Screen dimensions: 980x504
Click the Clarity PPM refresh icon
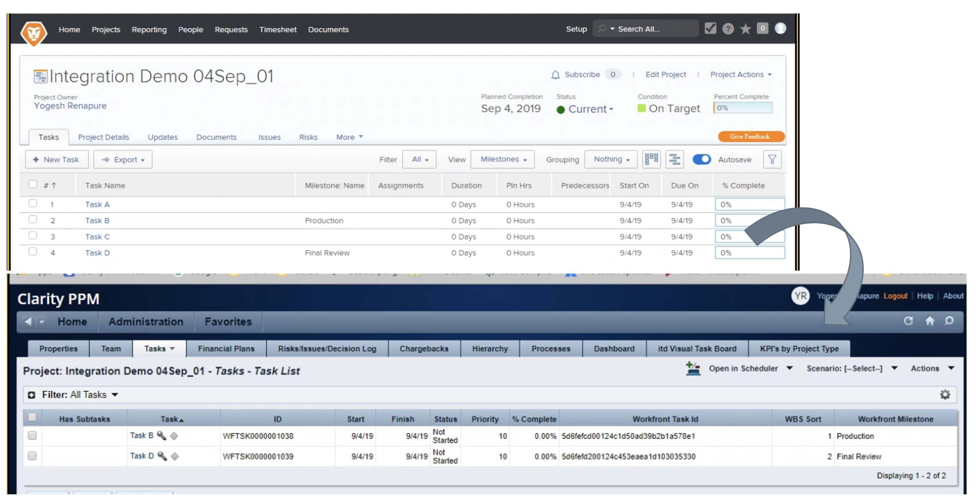pos(908,321)
